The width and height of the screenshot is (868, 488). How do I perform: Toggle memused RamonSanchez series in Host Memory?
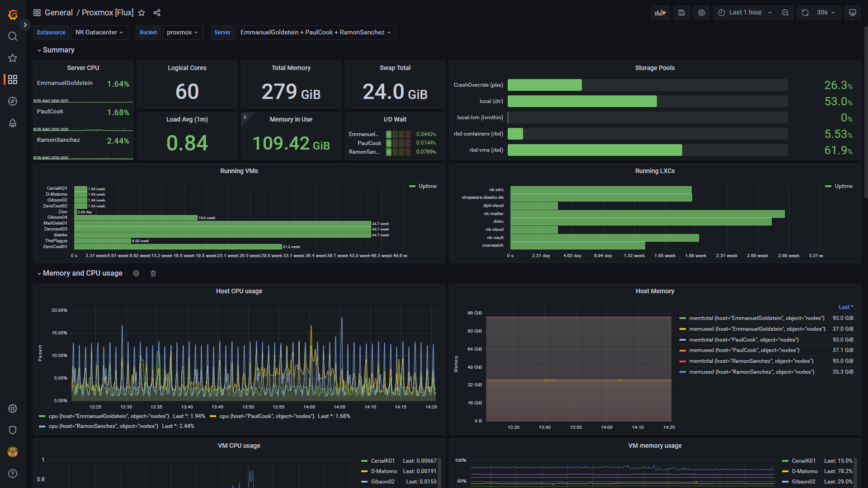point(751,372)
